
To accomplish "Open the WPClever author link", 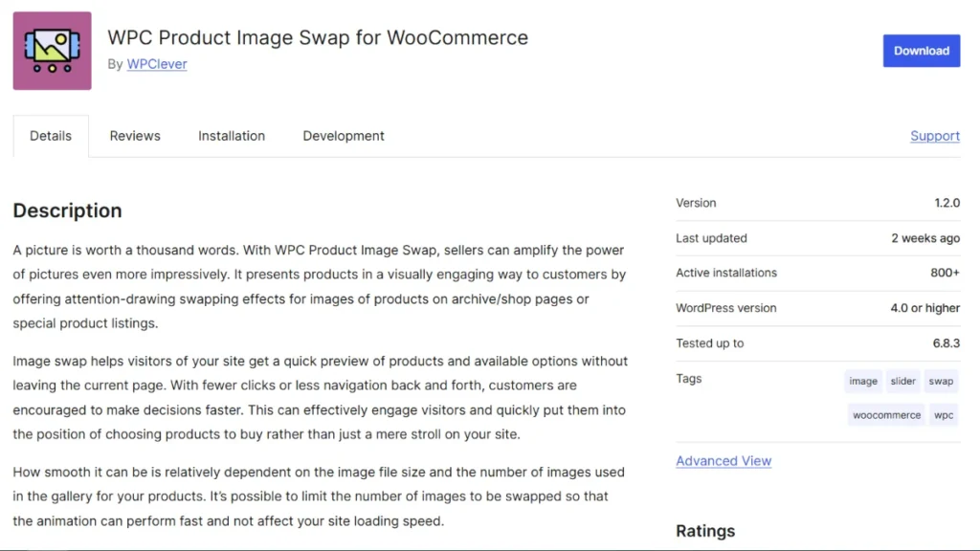I will [156, 64].
